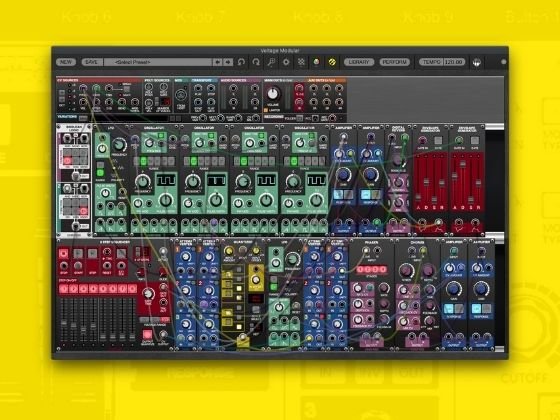This screenshot has height=420, width=560.
Task: Open the Library panel
Action: tap(359, 62)
